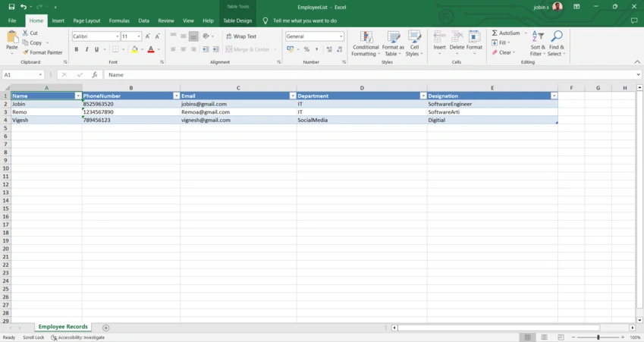Viewport: 644px width, 342px height.
Task: Switch to Normal view in status bar
Action: 527,337
